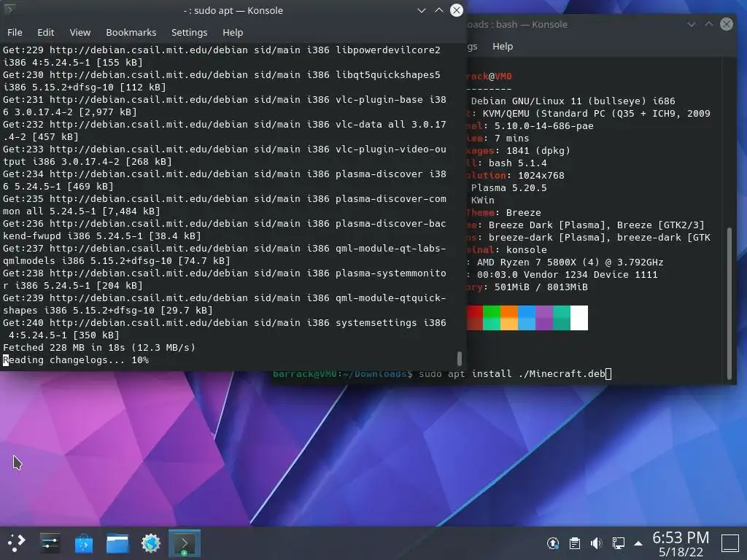Screen dimensions: 747x560
Task: Minimize the background bash Konsole window
Action: point(692,24)
